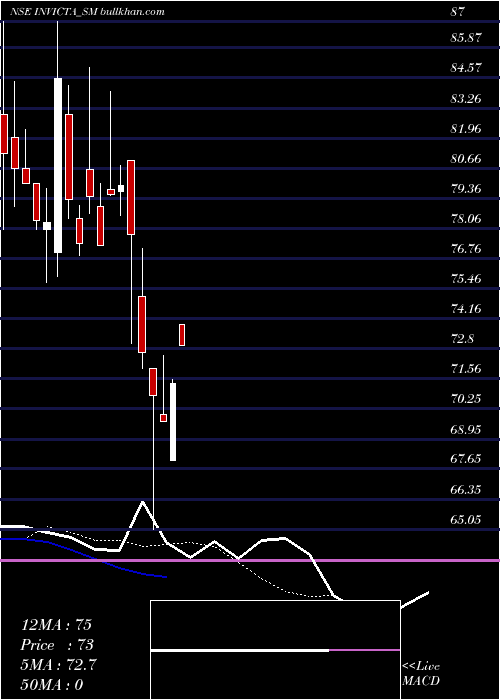Click the 87 price axis label

[x=458, y=12]
